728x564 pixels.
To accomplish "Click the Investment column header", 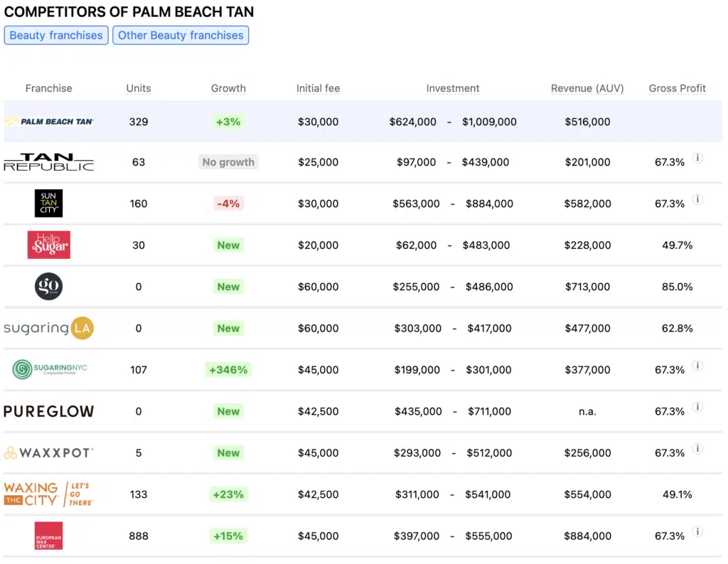I will [x=453, y=88].
